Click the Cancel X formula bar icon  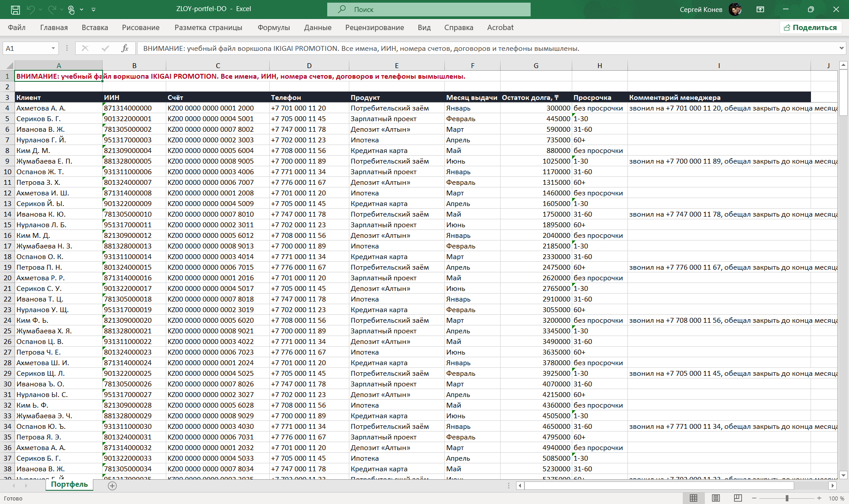click(x=85, y=48)
